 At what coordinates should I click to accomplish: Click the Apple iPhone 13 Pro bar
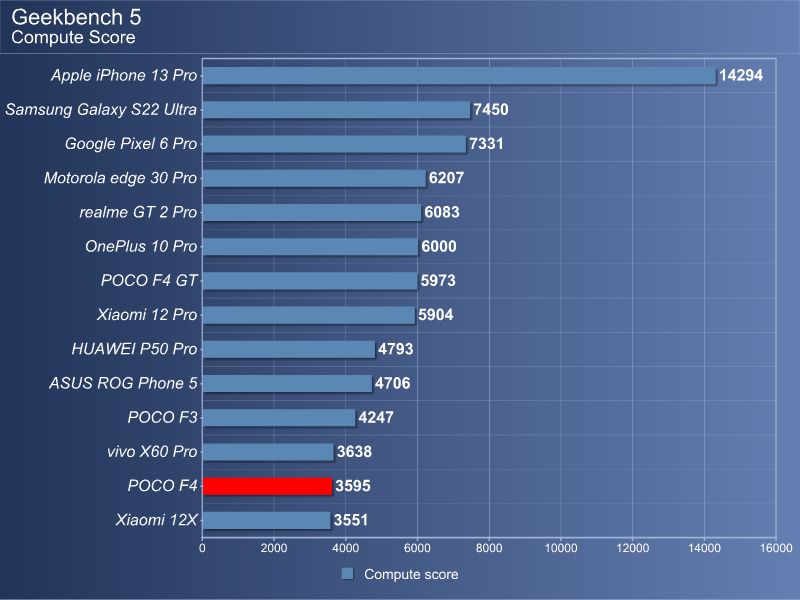click(459, 76)
